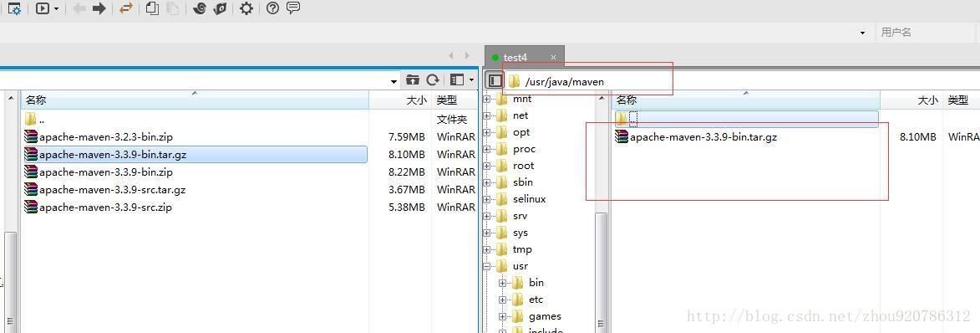Viewport: 980px width, 333px height.
Task: Expand the root folder in tree
Action: pyautogui.click(x=487, y=166)
